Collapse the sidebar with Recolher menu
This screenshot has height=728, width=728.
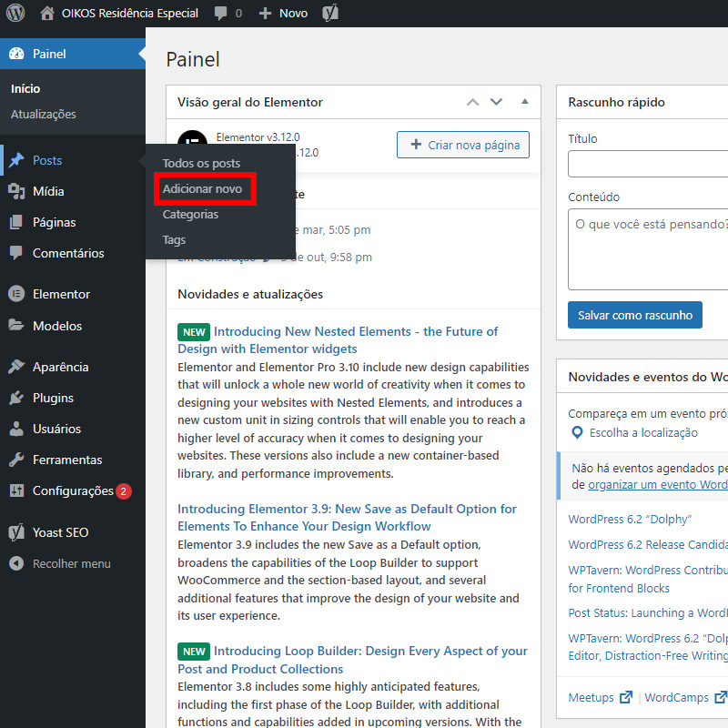coord(60,563)
